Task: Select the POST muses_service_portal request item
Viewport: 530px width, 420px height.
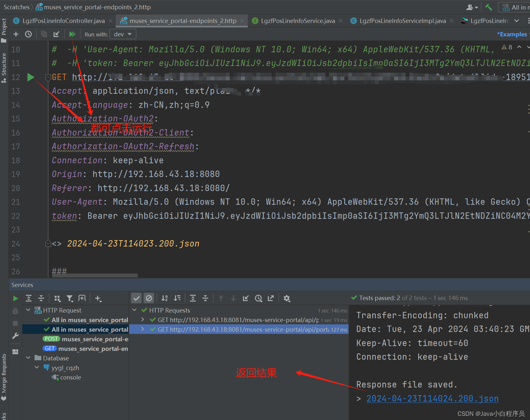Action: [85, 339]
